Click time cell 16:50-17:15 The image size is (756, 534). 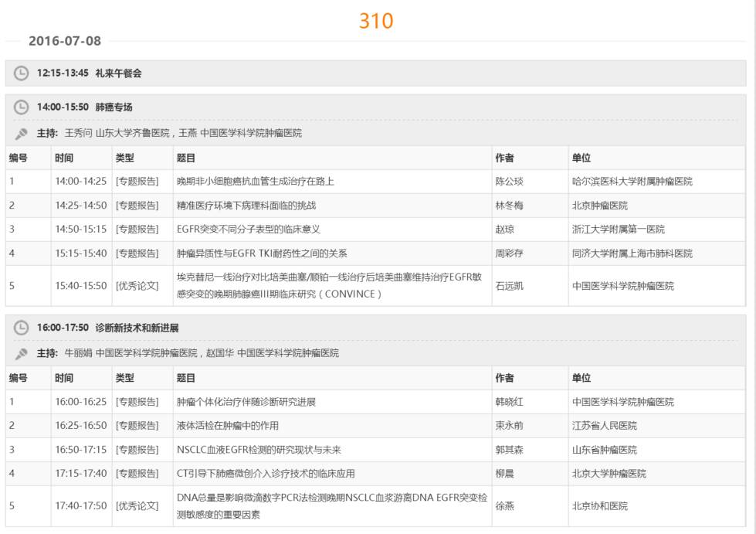80,450
